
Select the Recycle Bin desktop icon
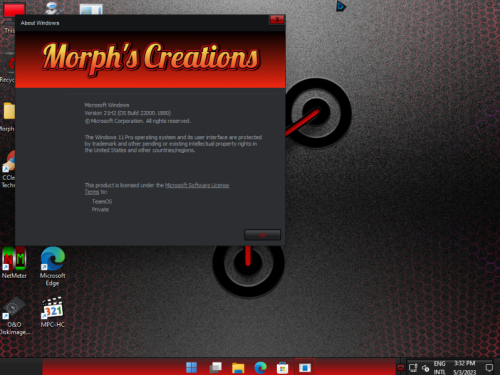coord(8,70)
